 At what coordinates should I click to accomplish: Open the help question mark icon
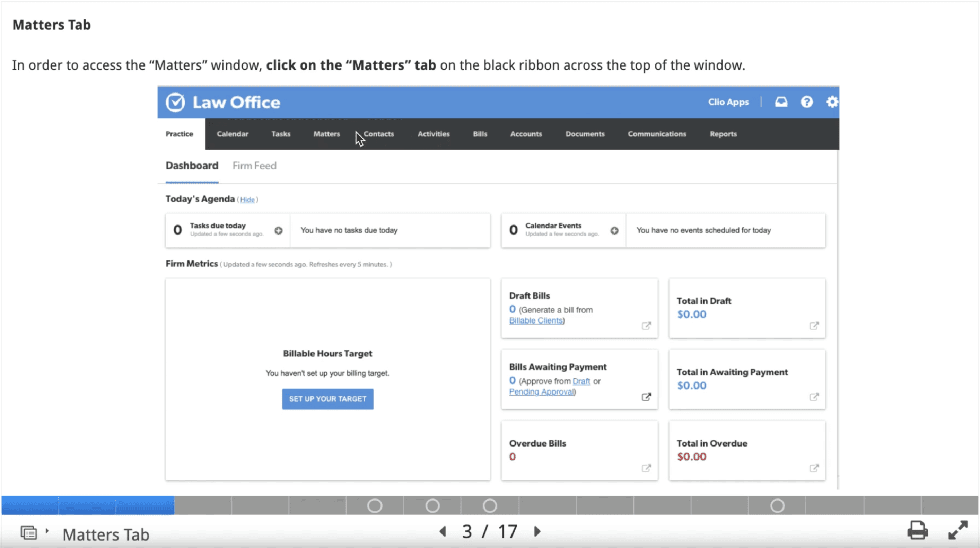pyautogui.click(x=806, y=102)
